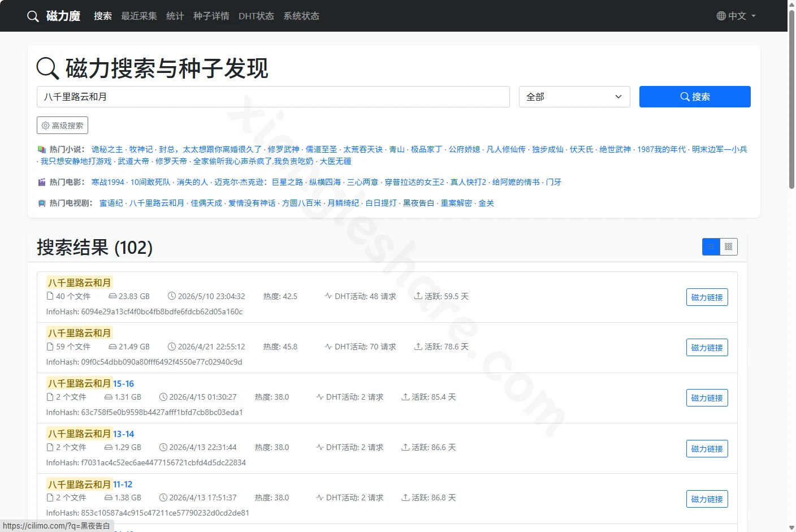796x532 pixels.
Task: Click hot TV link 佳偶天成
Action: pyautogui.click(x=206, y=203)
